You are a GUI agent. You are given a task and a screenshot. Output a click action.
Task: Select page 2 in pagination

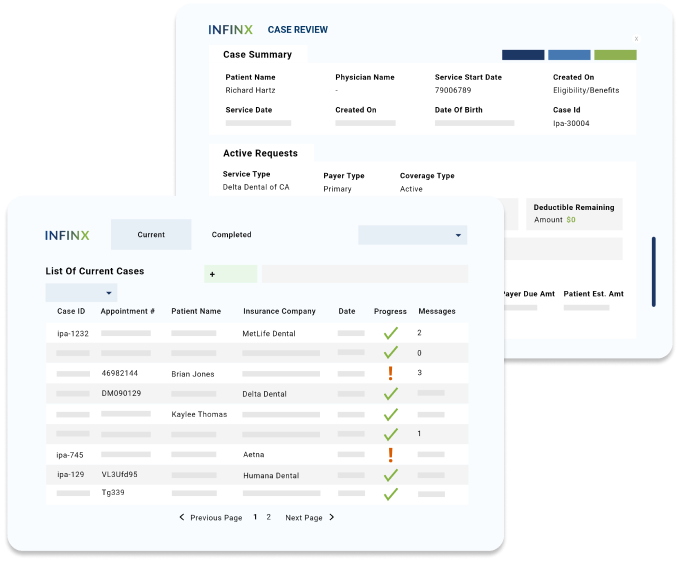click(x=269, y=517)
